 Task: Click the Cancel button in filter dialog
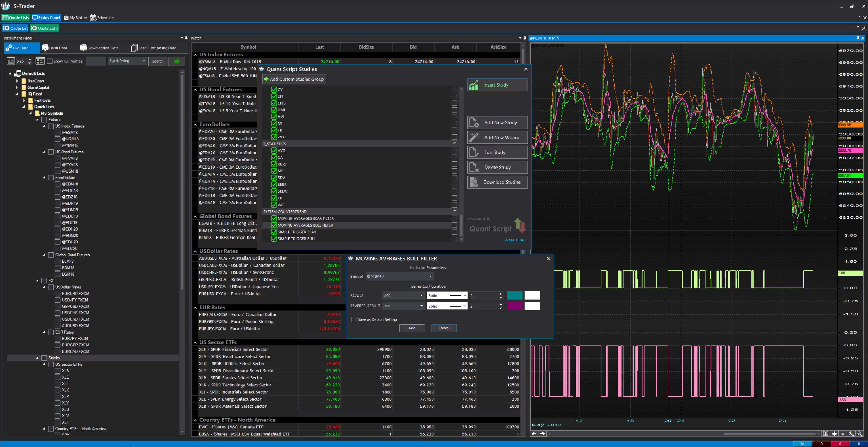click(x=444, y=328)
